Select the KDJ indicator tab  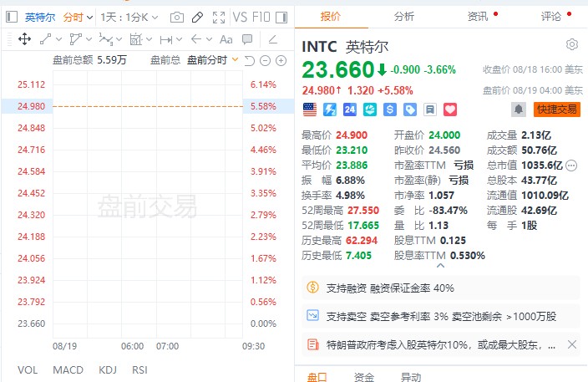108,370
